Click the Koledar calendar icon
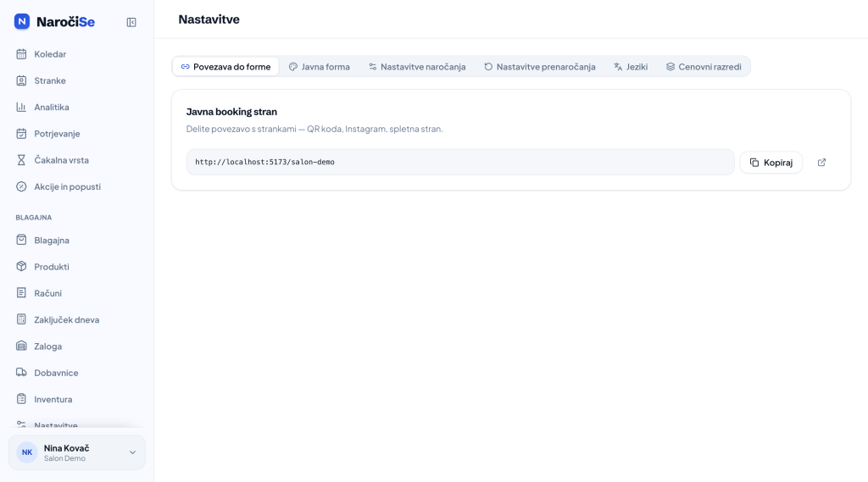The height and width of the screenshot is (482, 868). click(x=21, y=53)
